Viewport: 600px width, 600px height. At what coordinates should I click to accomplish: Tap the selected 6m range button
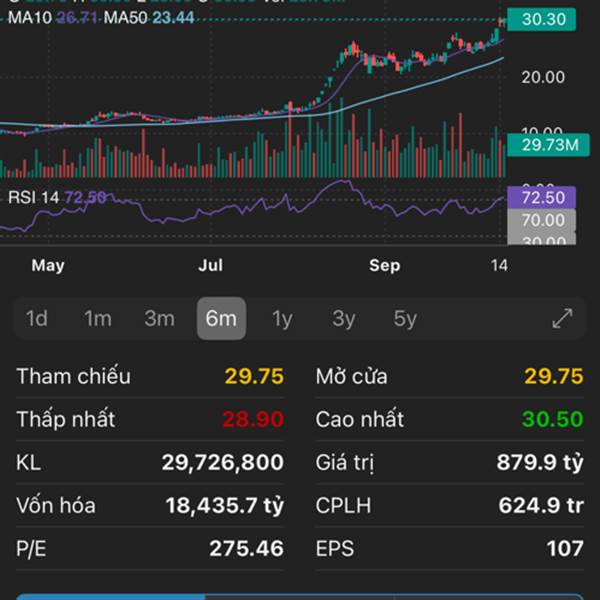221,319
